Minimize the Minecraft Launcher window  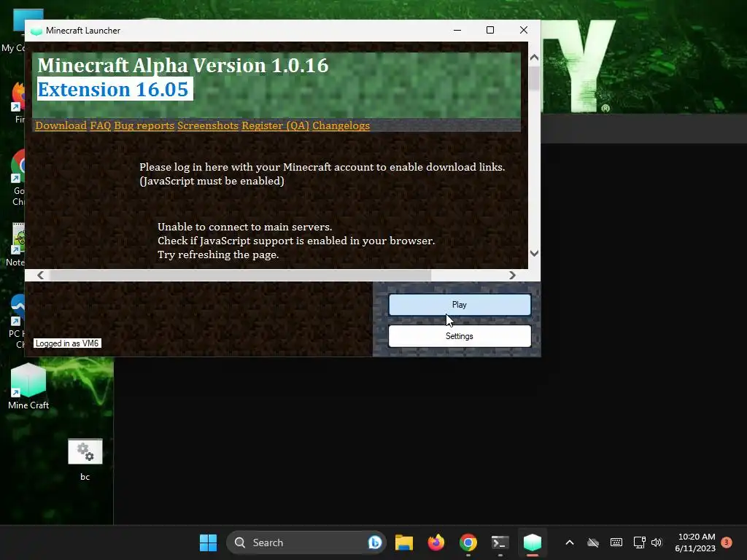point(457,30)
